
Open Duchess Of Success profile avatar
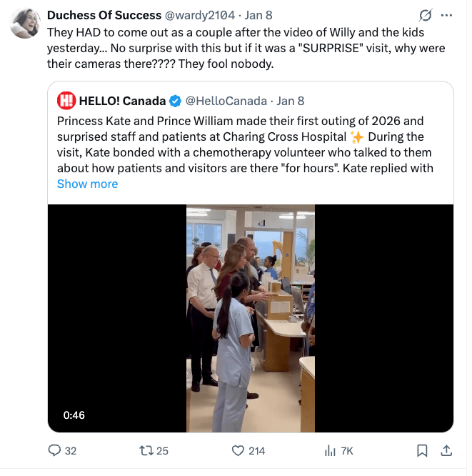point(25,24)
